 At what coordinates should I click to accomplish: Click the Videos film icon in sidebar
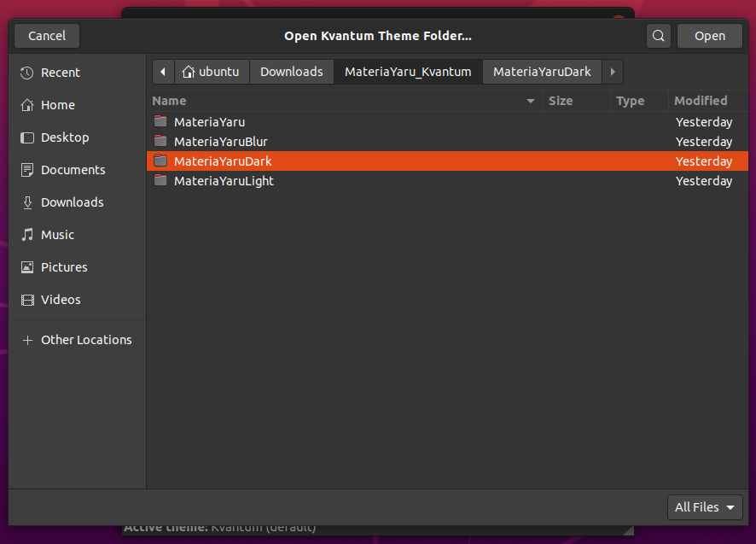tap(27, 300)
